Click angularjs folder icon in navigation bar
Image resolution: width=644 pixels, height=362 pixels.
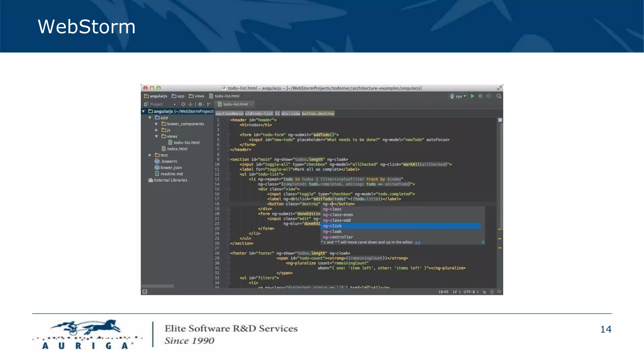[x=146, y=96]
